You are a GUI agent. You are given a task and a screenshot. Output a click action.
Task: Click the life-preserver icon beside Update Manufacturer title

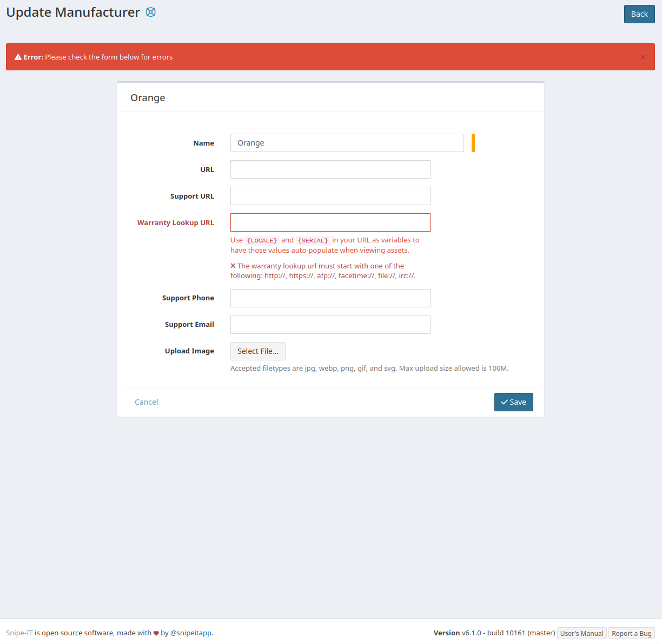150,12
